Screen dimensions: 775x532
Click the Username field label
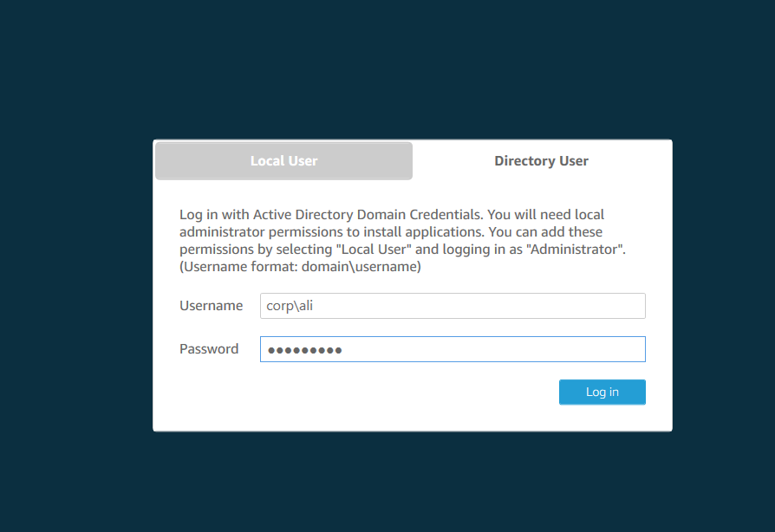pos(211,306)
